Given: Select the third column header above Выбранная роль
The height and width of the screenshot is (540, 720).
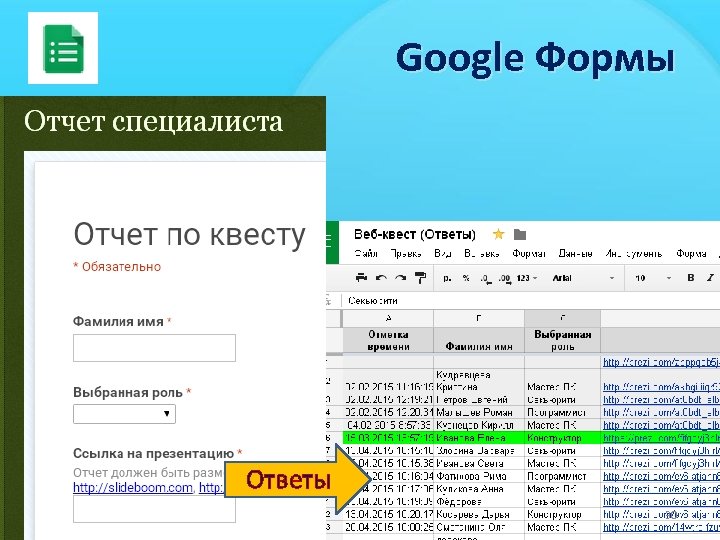Looking at the screenshot, I should [562, 318].
